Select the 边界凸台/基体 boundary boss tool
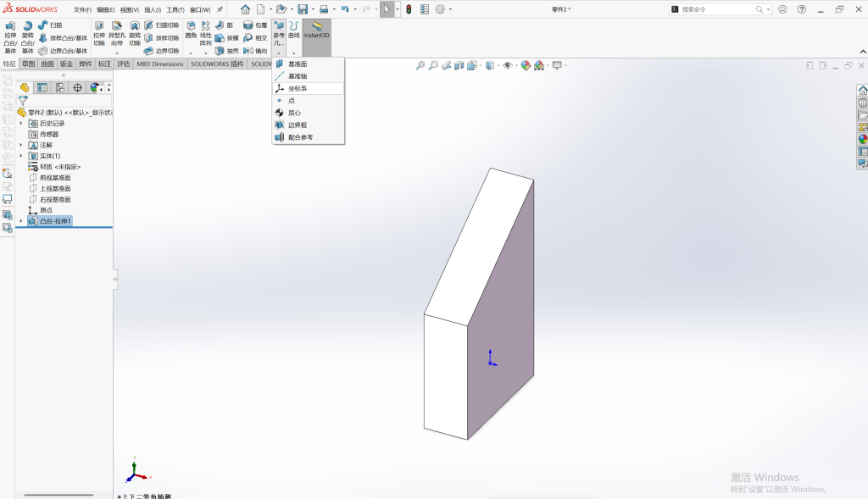Screen dimensions: 868x499 [x=63, y=51]
